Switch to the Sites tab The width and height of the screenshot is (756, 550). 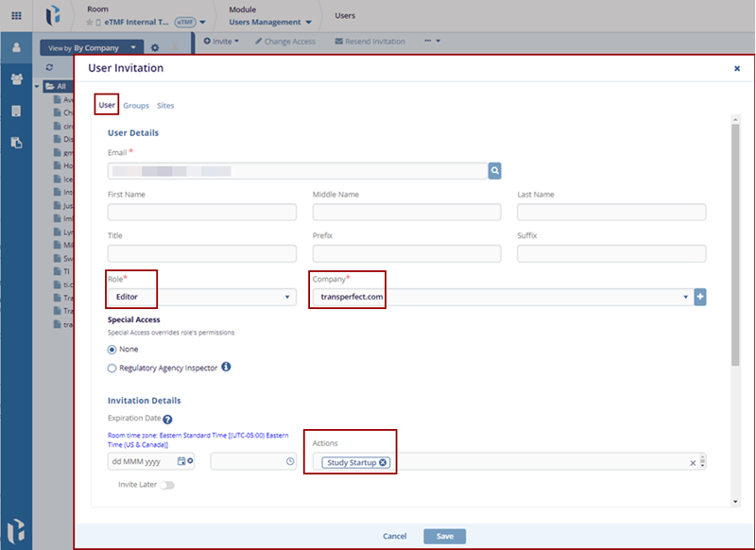pyautogui.click(x=165, y=106)
